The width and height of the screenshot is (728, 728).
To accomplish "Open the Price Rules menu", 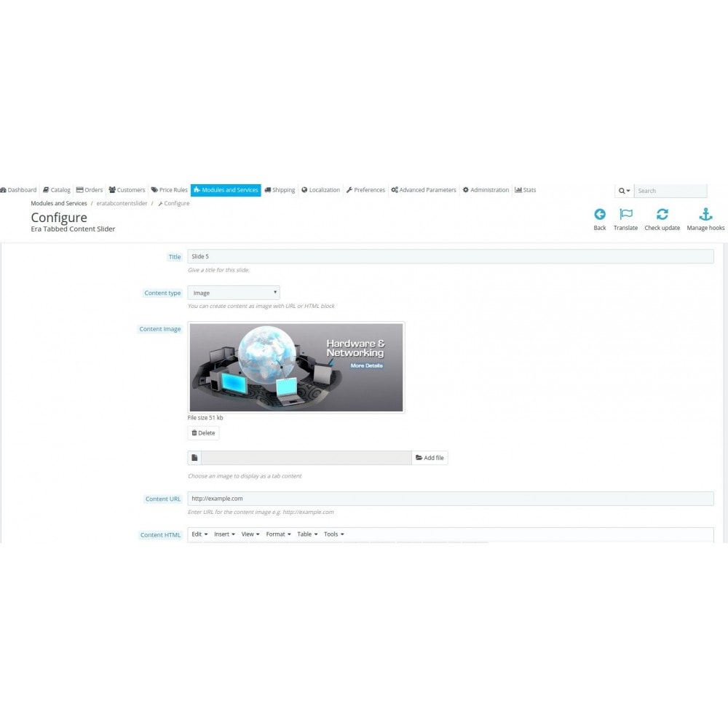I will click(x=169, y=190).
